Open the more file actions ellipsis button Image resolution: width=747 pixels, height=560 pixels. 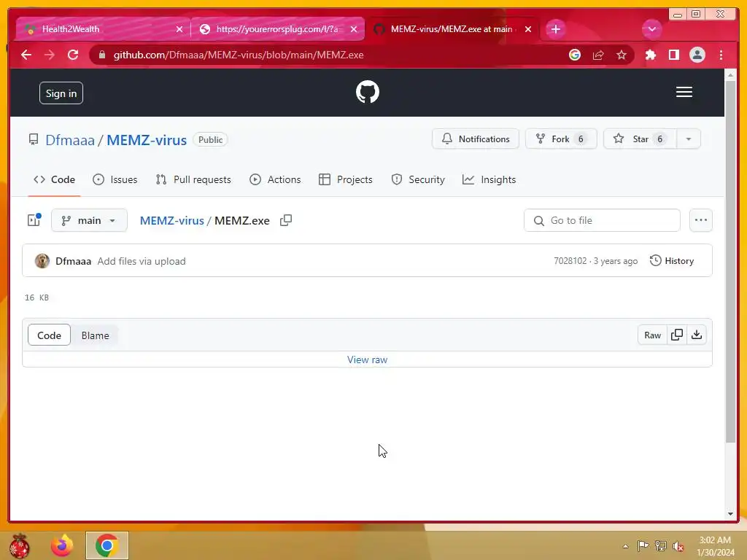point(701,220)
